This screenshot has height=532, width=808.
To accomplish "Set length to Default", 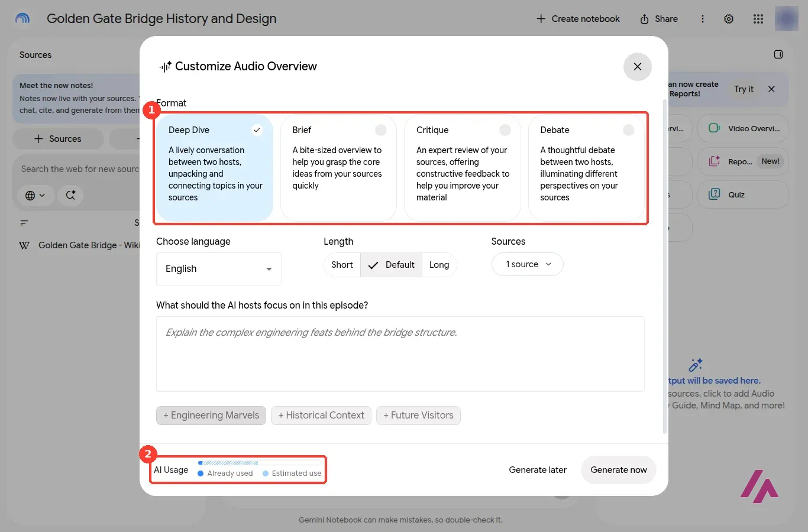I will 392,265.
